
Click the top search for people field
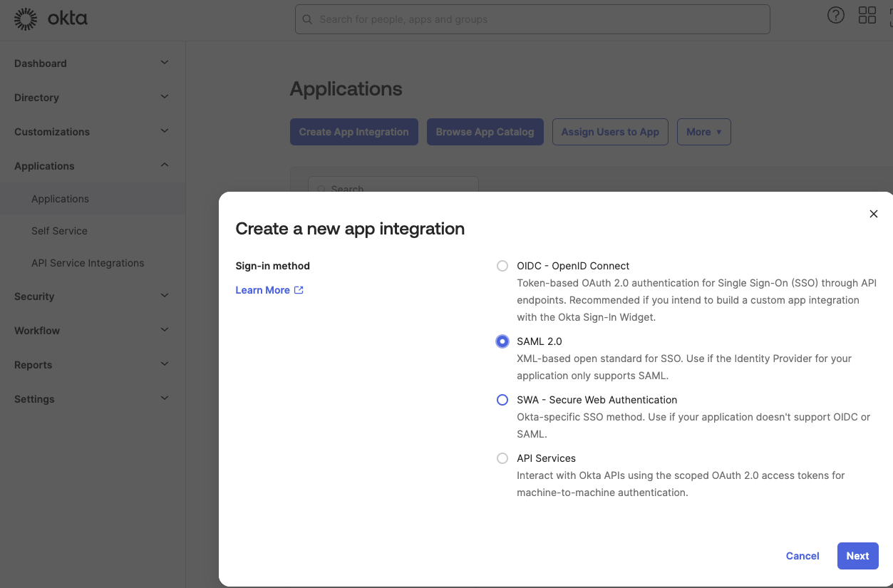click(532, 19)
